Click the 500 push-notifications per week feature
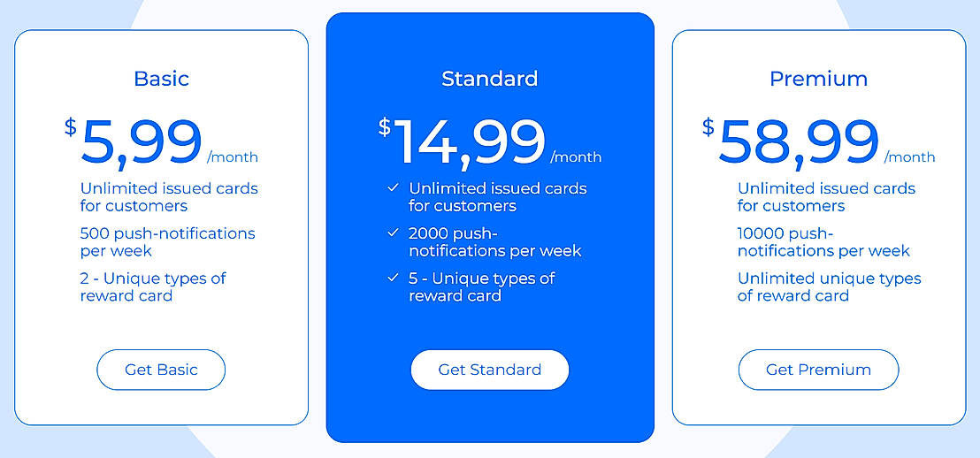980x458 pixels. 167,242
